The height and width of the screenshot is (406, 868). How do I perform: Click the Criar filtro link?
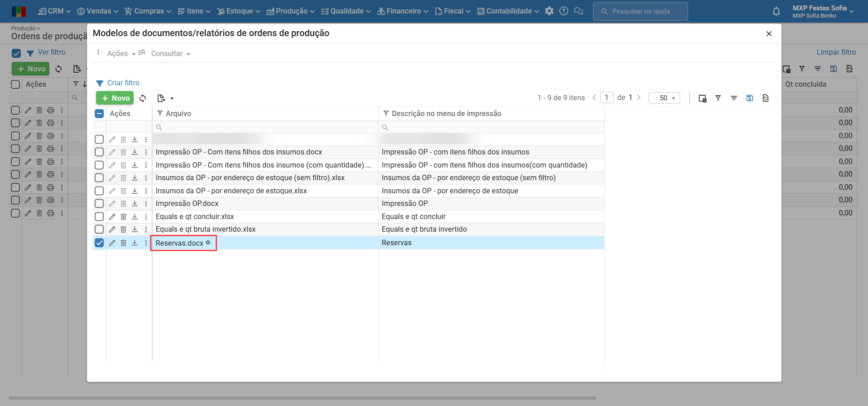click(x=123, y=83)
